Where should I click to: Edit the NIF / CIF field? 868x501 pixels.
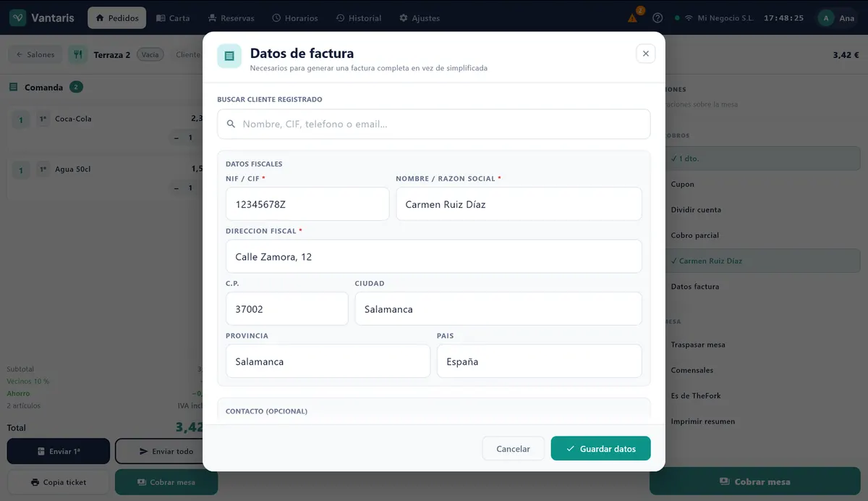pos(307,204)
